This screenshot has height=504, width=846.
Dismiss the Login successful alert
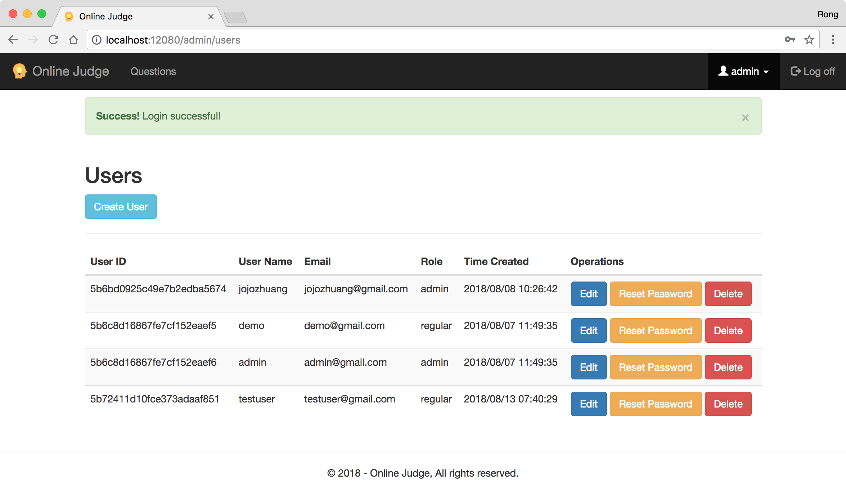click(x=745, y=118)
